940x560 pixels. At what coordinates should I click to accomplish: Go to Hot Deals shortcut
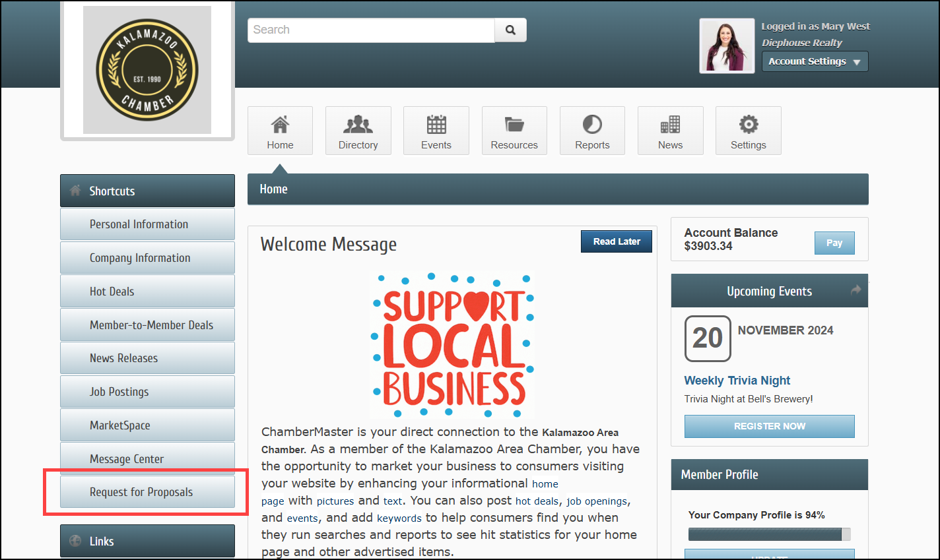tap(147, 292)
